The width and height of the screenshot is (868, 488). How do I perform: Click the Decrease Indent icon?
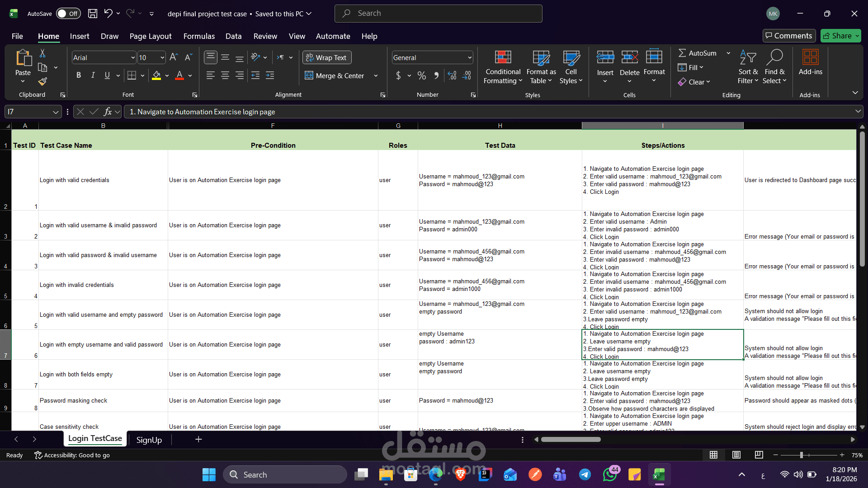pos(255,75)
